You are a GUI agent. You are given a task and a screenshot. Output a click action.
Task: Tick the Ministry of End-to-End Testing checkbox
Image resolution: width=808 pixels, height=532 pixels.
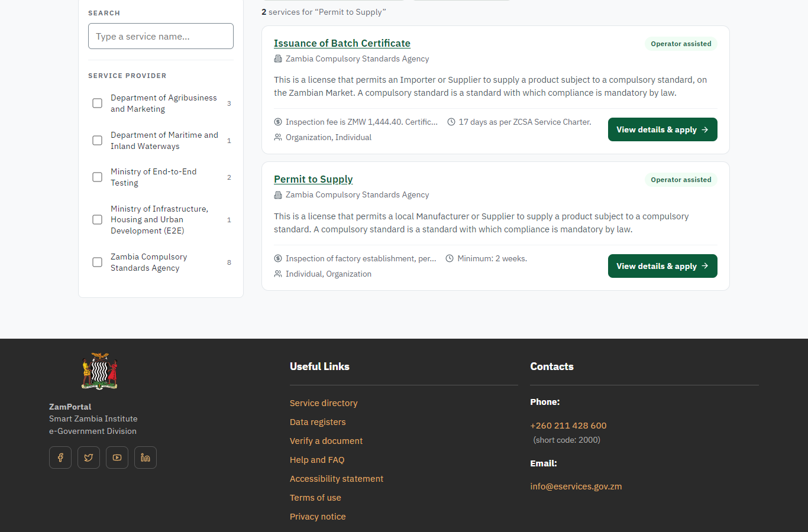pos(98,177)
